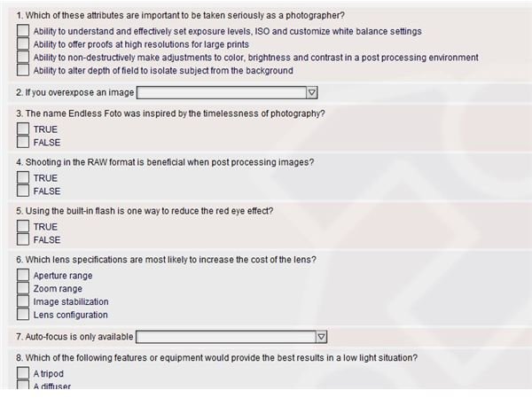Expand the 'Auto-focus is only available' dropdown arrow
The width and height of the screenshot is (532, 398).
pyautogui.click(x=321, y=337)
